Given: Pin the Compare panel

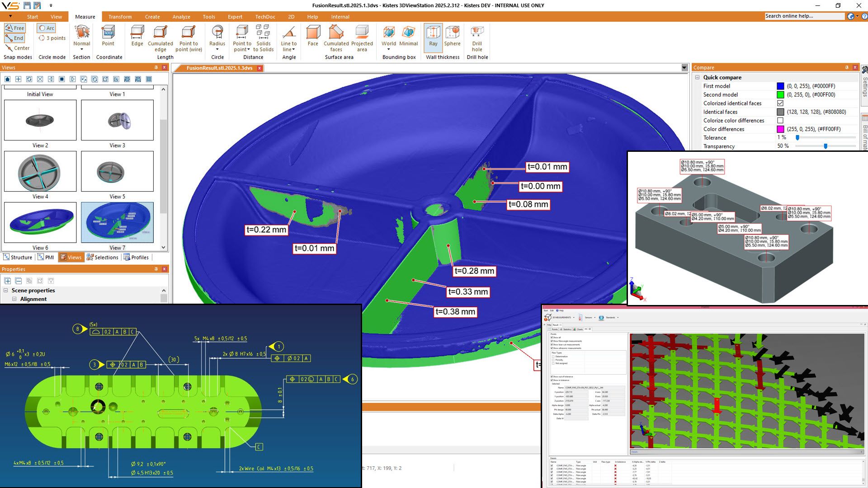Looking at the screenshot, I should pos(846,67).
